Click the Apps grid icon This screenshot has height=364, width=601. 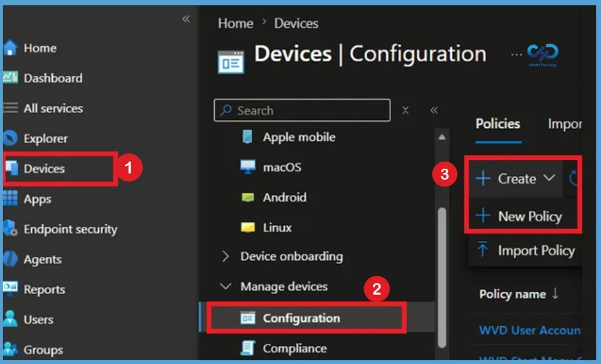point(10,198)
